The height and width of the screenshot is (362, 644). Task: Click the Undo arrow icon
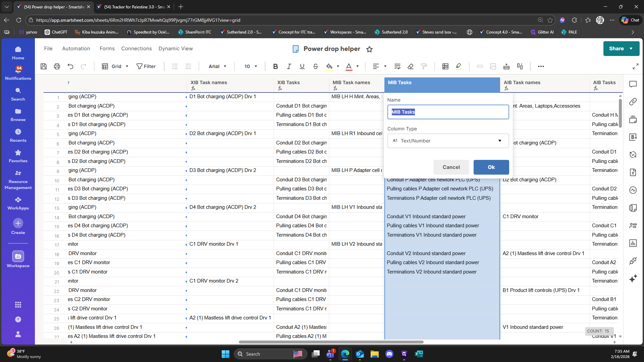pos(70,66)
